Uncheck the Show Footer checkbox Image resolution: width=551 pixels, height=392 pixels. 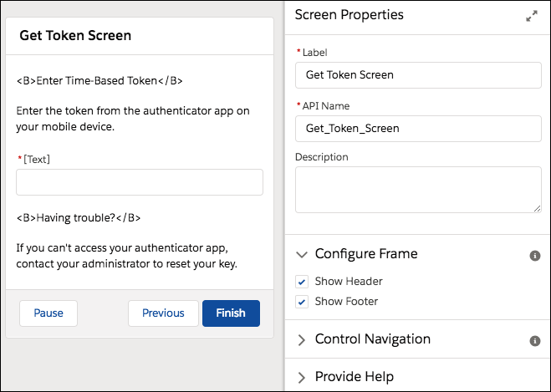303,302
